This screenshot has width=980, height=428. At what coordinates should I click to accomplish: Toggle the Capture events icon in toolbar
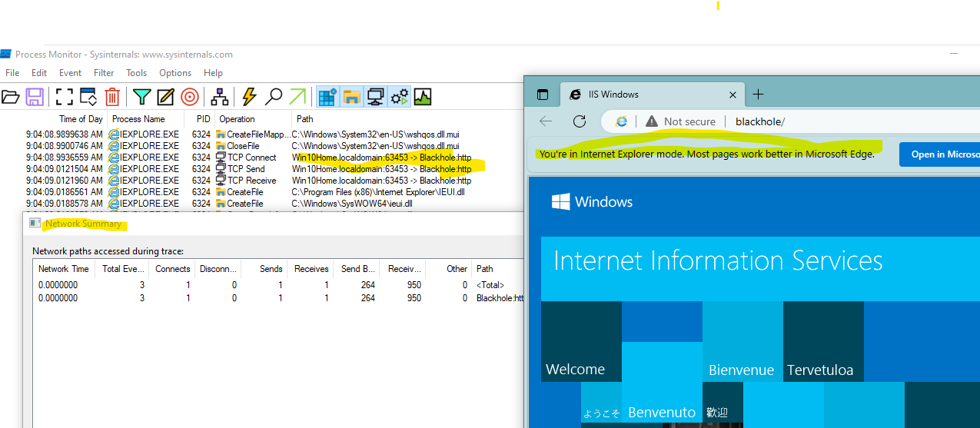point(65,97)
